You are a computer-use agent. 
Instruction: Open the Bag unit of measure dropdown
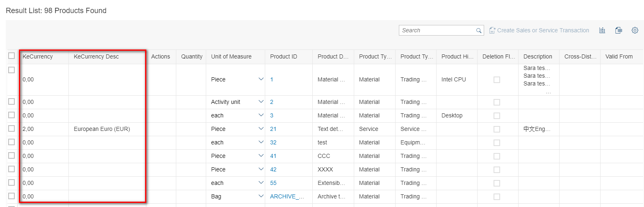[261, 196]
